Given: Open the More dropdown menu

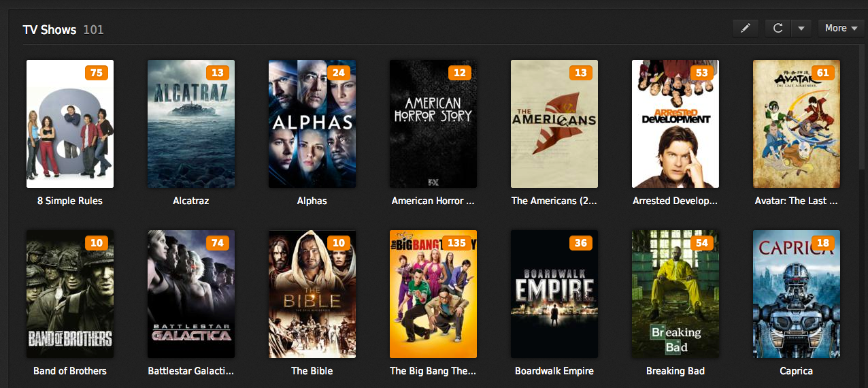Looking at the screenshot, I should 841,28.
